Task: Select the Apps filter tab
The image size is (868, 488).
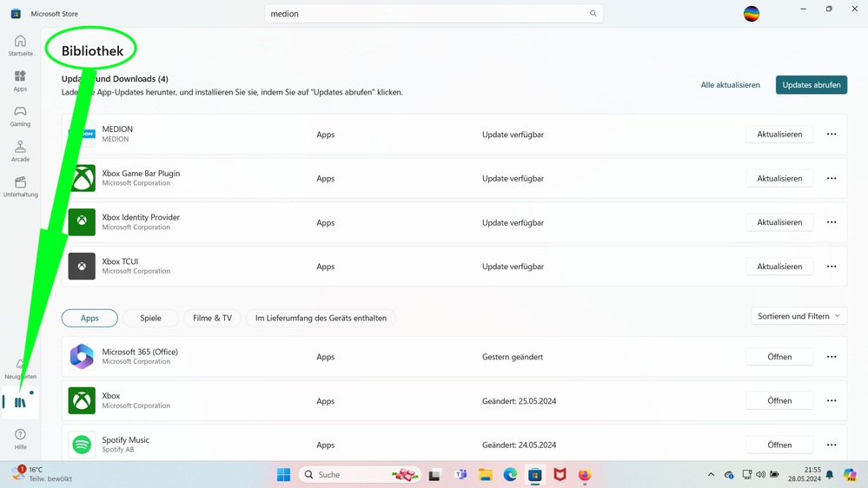Action: click(x=89, y=318)
